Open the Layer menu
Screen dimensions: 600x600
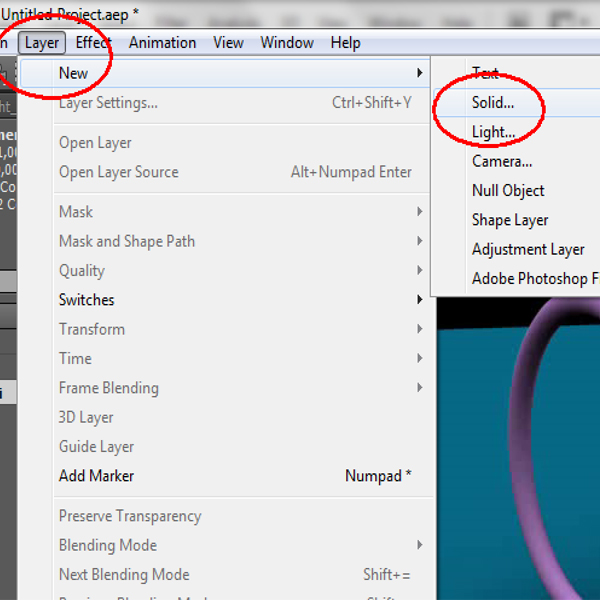42,42
